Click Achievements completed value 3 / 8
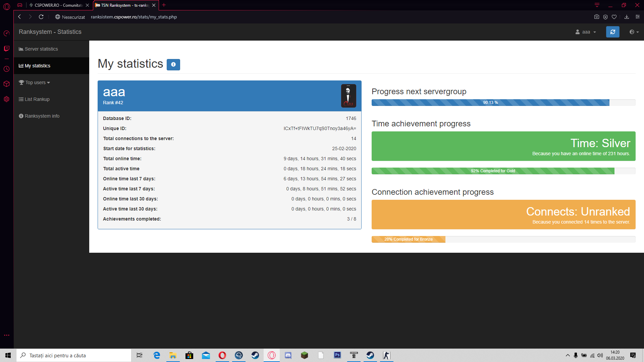Image resolution: width=644 pixels, height=362 pixels. (352, 219)
